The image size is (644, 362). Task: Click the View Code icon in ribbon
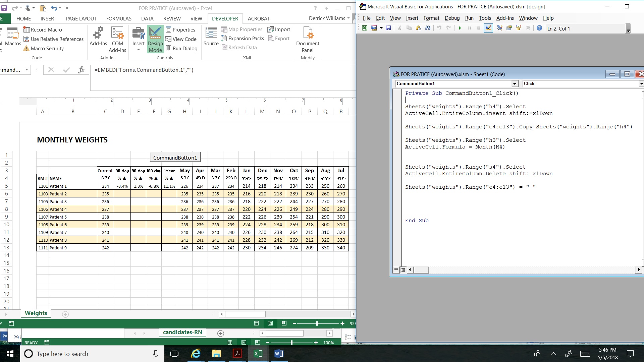pos(181,39)
